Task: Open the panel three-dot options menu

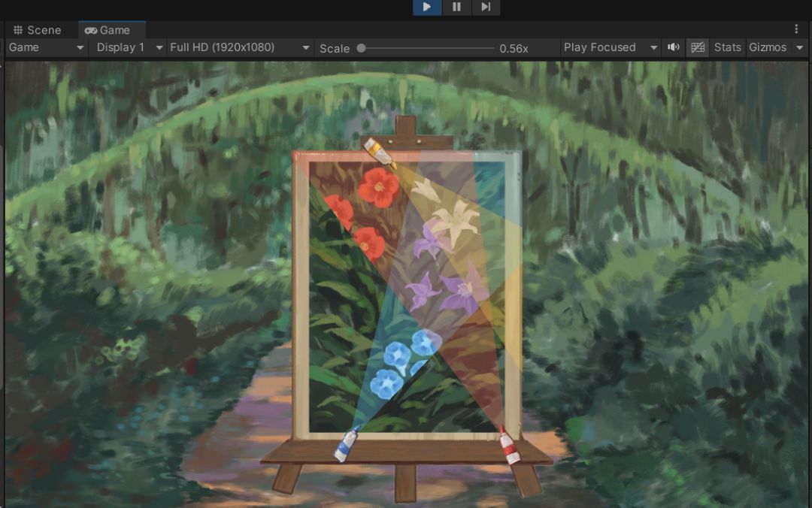Action: pyautogui.click(x=796, y=29)
